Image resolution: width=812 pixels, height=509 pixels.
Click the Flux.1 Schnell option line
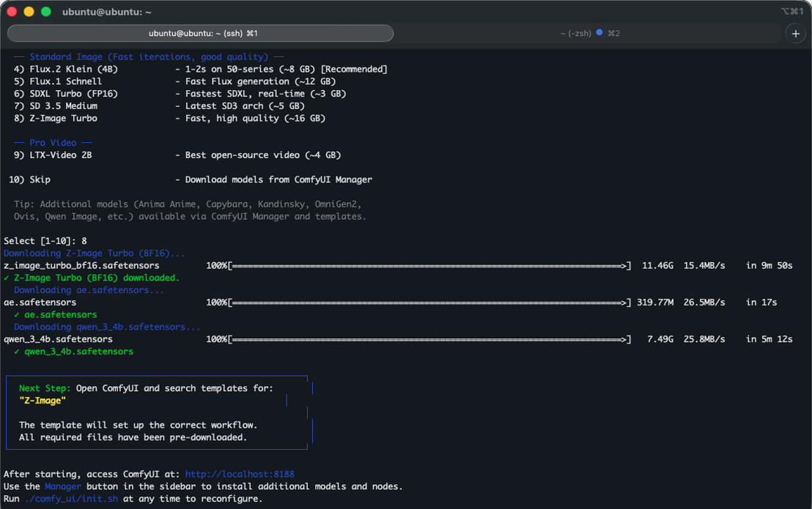(x=174, y=81)
